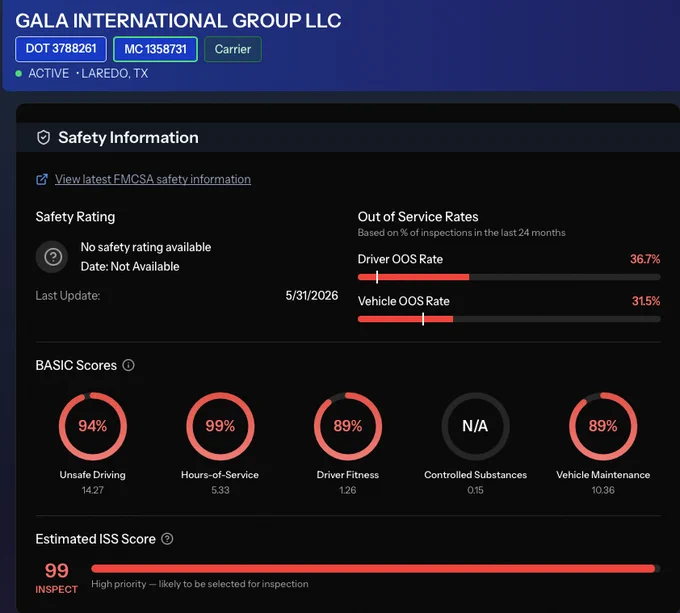Click the help icon beside Estimated ISS Score
The height and width of the screenshot is (613, 680).
pyautogui.click(x=167, y=539)
